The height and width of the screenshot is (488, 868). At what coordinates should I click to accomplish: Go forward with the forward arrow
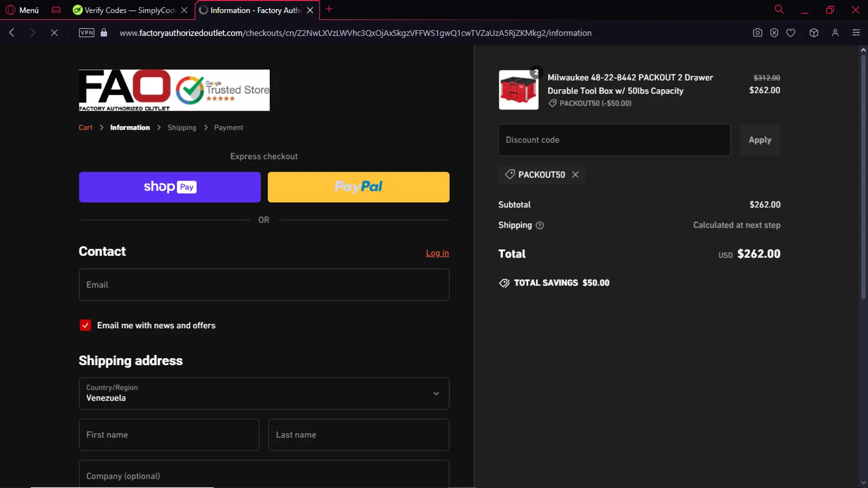(x=32, y=33)
